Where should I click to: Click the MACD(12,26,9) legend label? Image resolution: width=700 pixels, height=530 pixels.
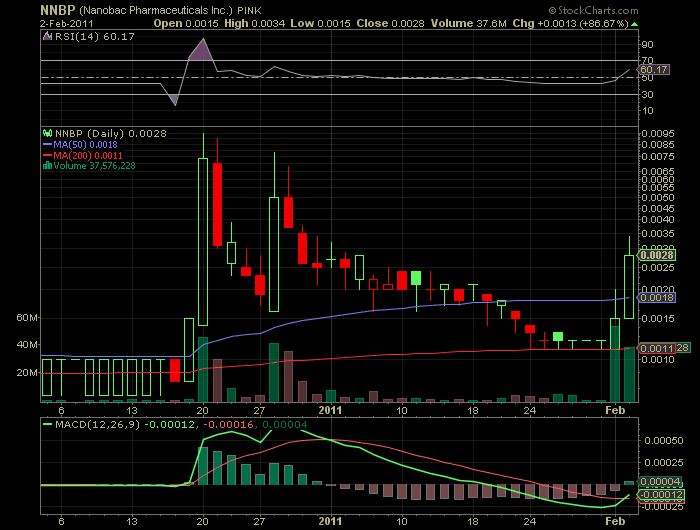click(97, 425)
